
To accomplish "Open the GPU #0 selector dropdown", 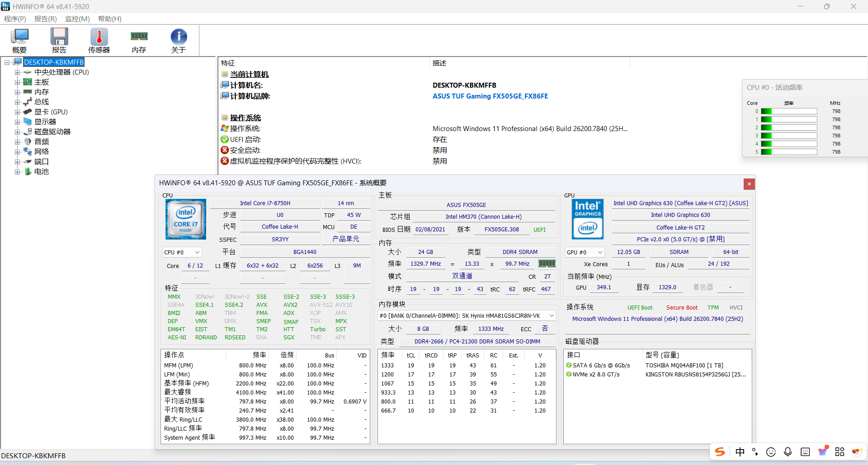I will [584, 252].
